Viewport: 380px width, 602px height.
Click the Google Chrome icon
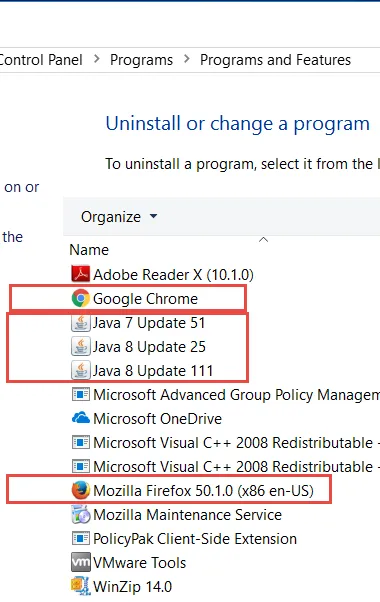[81, 298]
